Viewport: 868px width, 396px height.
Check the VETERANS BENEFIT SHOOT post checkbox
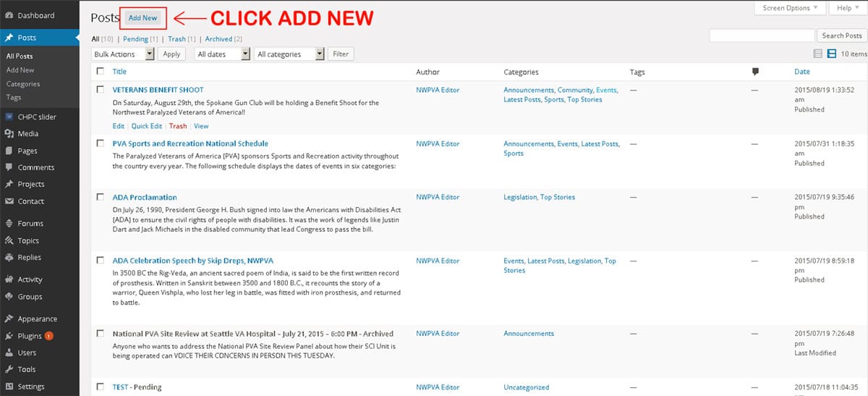(100, 90)
